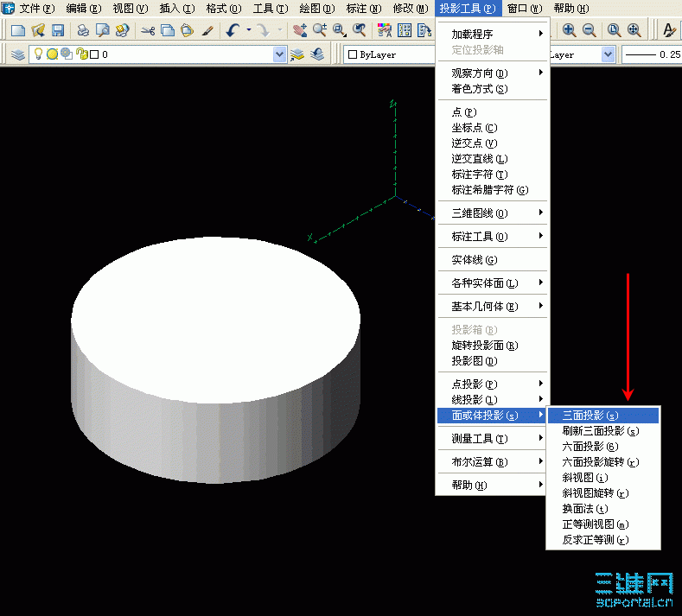The image size is (682, 616).
Task: Open 修改(M) menu
Action: 411,9
